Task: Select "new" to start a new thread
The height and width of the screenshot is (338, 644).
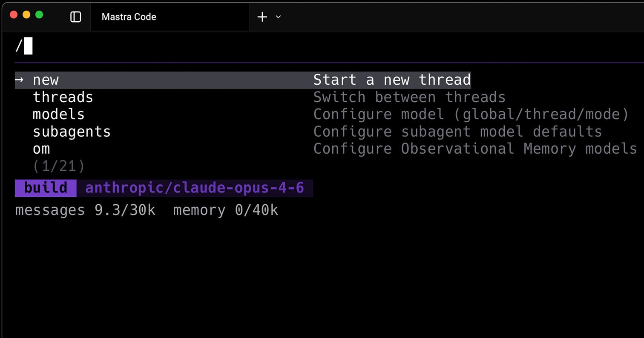Action: [46, 80]
